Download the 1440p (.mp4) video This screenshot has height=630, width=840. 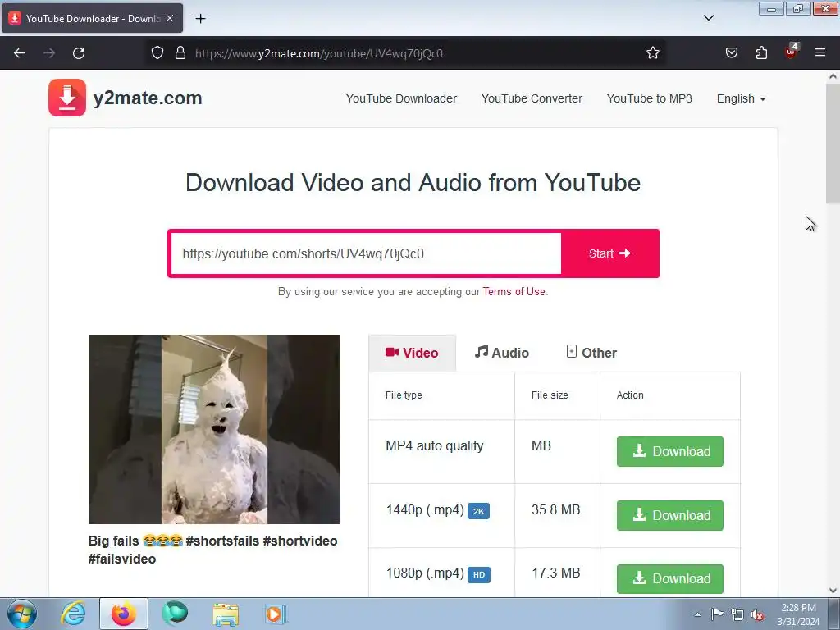click(669, 515)
